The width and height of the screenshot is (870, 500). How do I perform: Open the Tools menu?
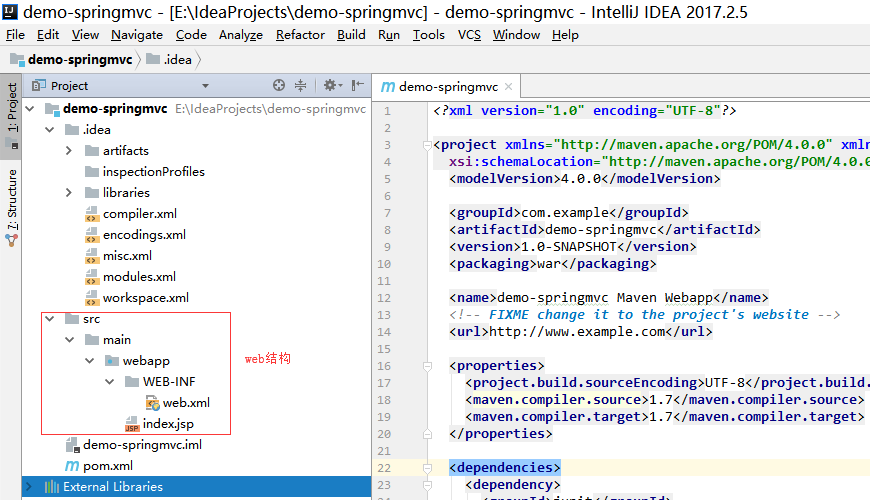pos(428,35)
